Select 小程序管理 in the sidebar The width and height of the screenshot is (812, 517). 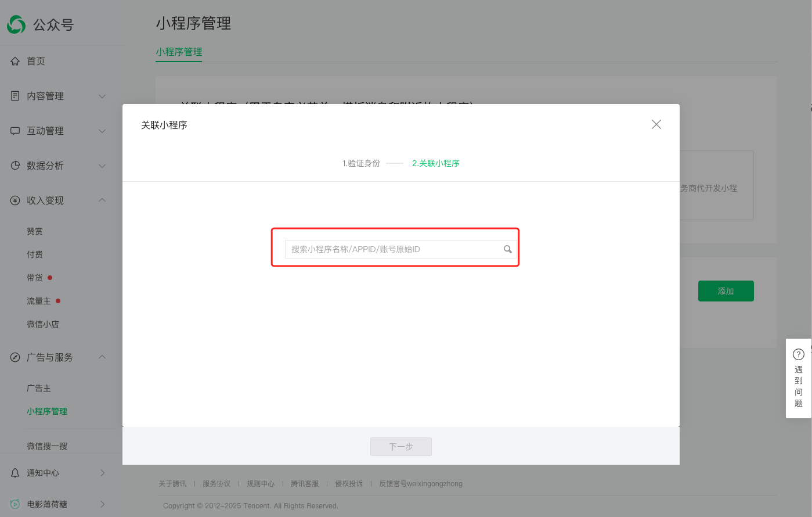47,411
